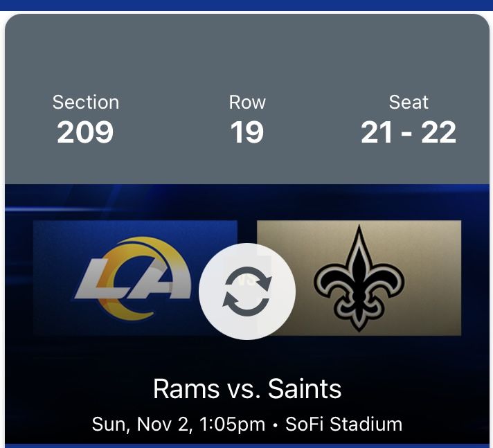The width and height of the screenshot is (493, 448).
Task: Click section number 209
Action: tap(85, 132)
